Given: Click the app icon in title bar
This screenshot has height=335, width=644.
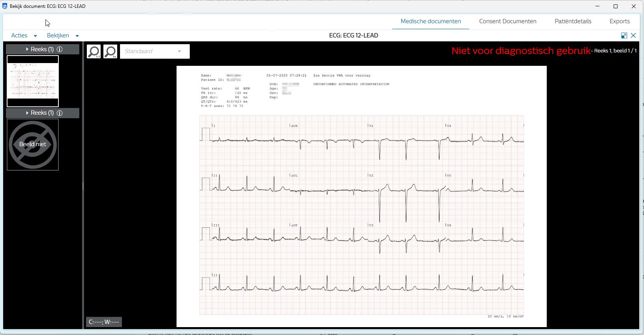Looking at the screenshot, I should click(5, 6).
